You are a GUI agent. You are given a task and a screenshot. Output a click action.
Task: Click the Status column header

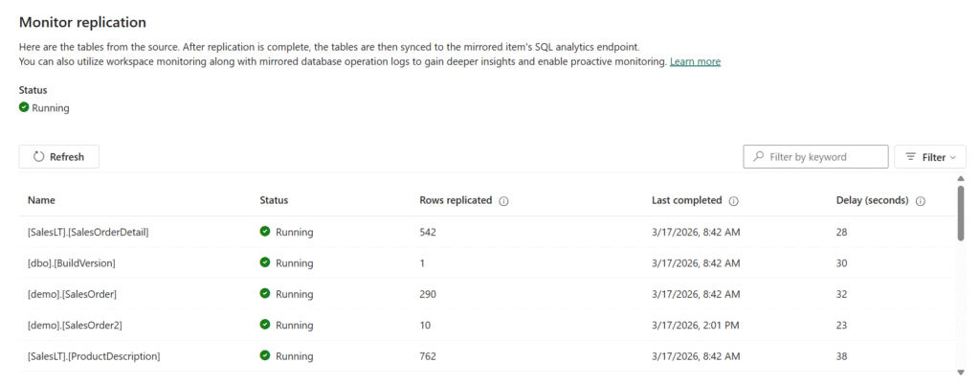(274, 200)
